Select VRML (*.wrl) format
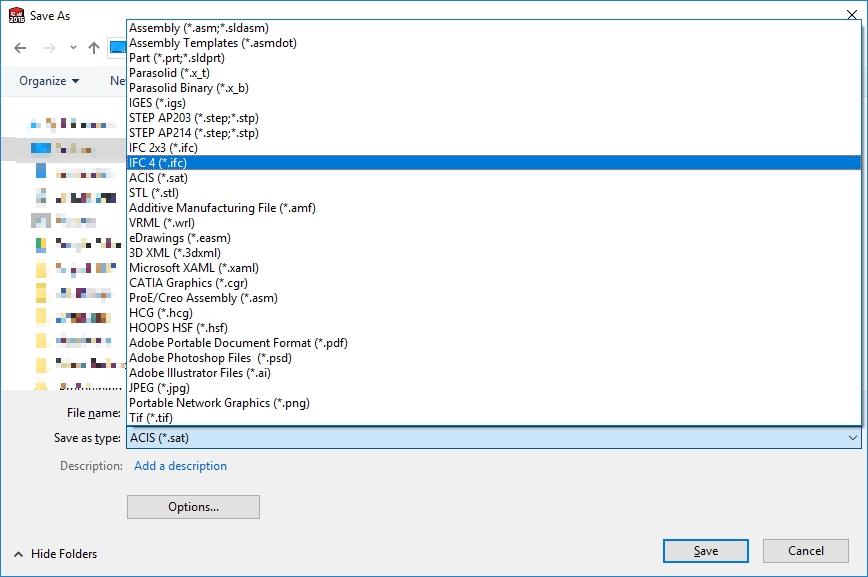868x577 pixels. coord(494,223)
